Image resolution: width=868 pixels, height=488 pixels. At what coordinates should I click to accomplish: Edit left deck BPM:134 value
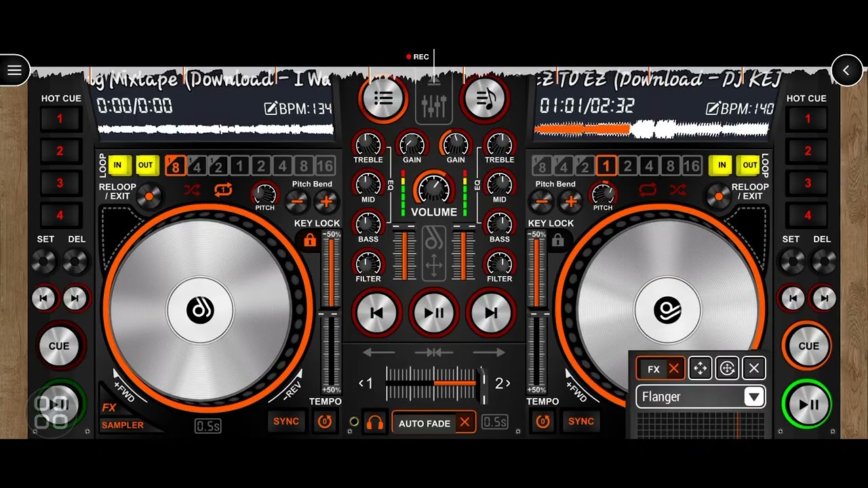(298, 108)
